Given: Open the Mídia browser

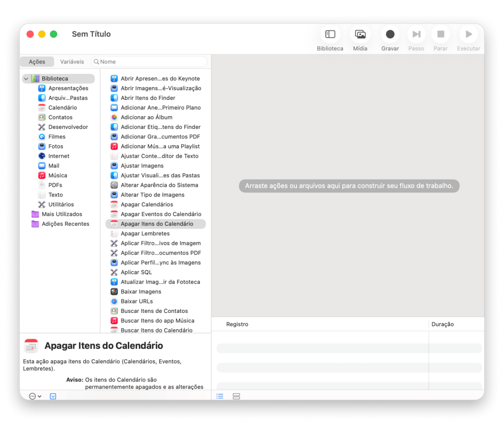Looking at the screenshot, I should pos(360,34).
